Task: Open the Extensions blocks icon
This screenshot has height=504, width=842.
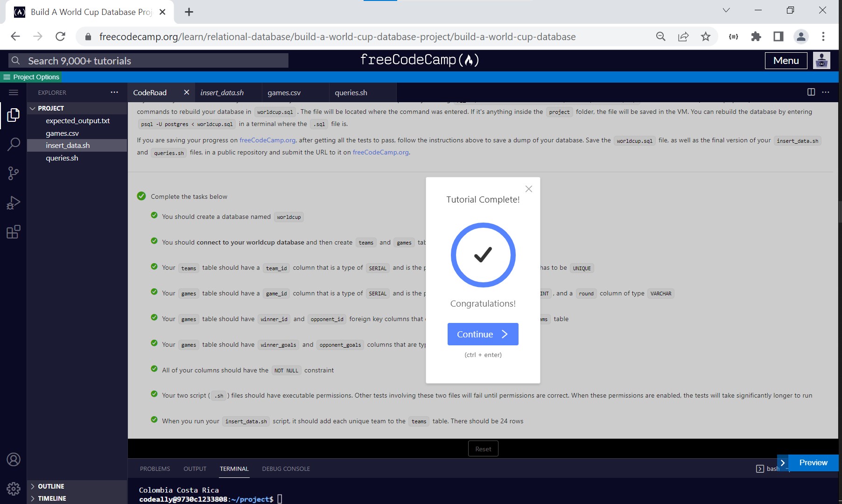Action: coord(14,232)
